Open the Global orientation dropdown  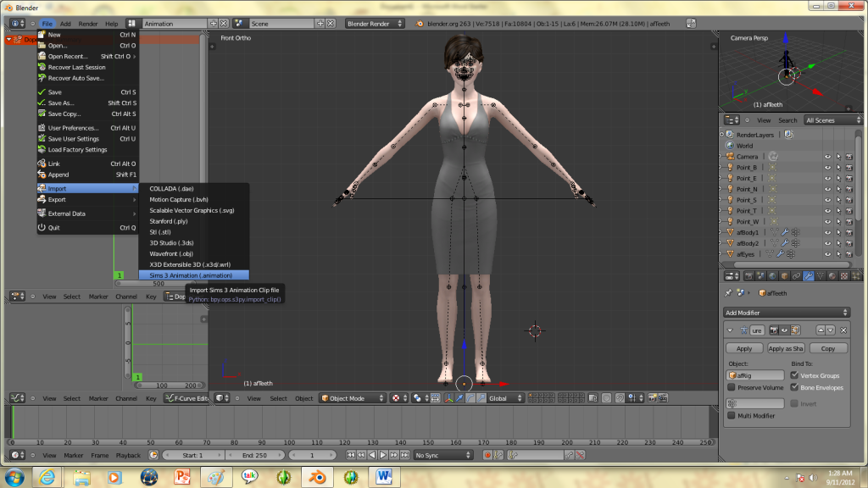[x=505, y=398]
